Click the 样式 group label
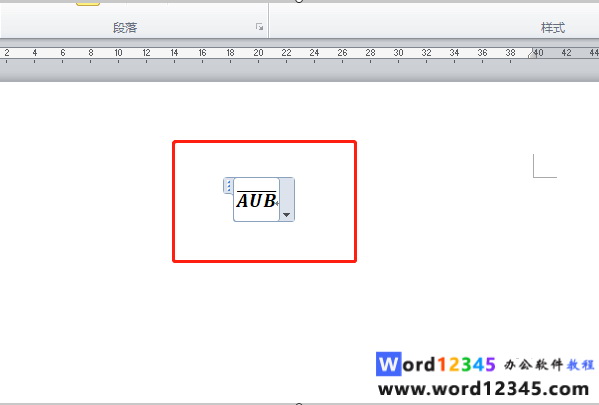The width and height of the screenshot is (599, 405). point(553,28)
